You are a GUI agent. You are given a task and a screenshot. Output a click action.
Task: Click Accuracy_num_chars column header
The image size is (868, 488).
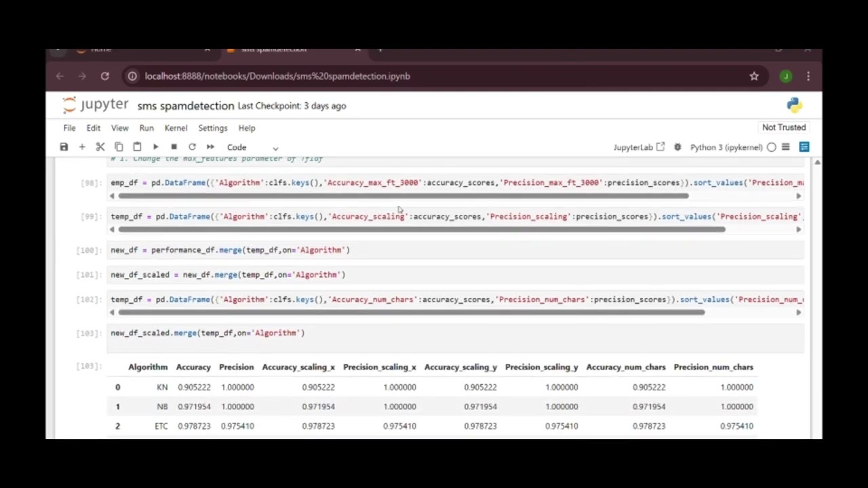[626, 367]
